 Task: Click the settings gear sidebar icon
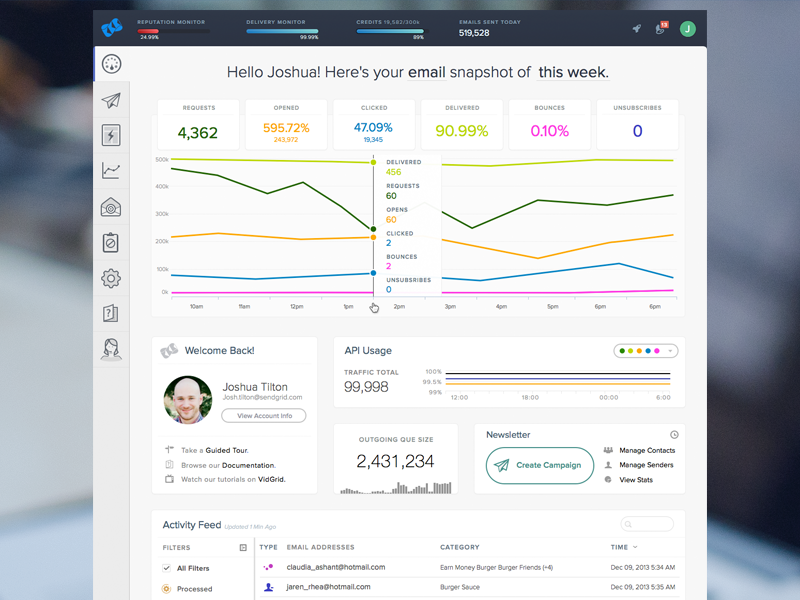coord(111,278)
